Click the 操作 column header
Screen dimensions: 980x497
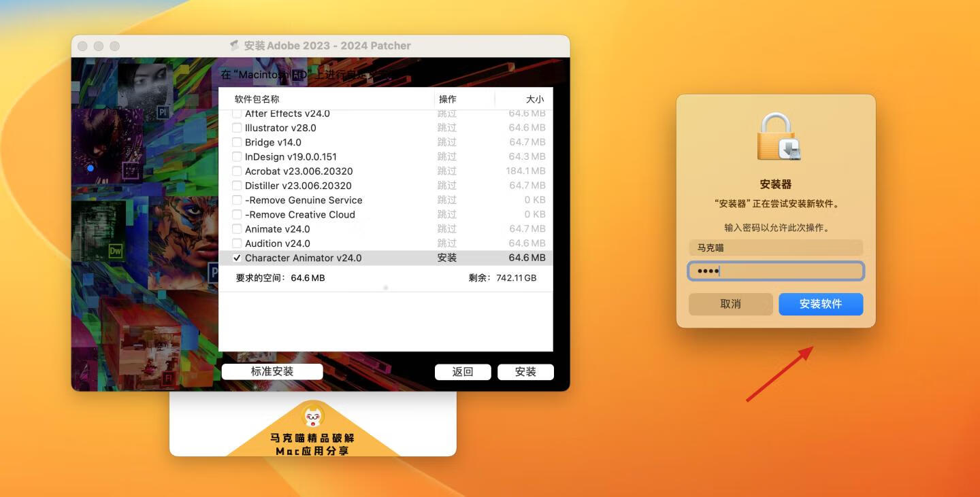point(448,99)
